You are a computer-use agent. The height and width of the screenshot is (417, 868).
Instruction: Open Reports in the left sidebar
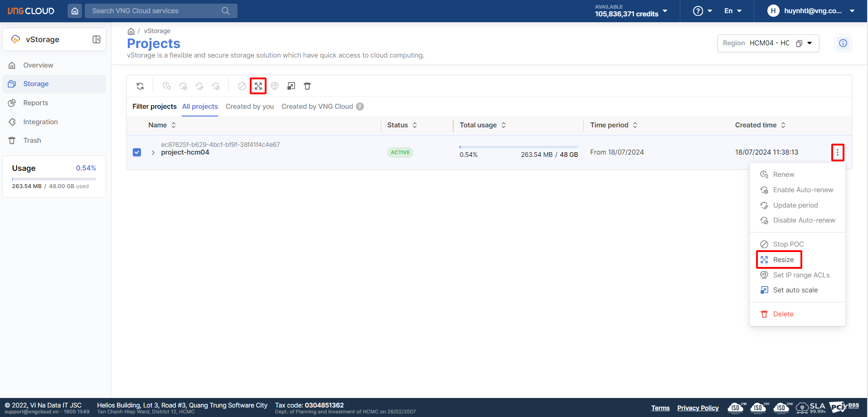[36, 103]
